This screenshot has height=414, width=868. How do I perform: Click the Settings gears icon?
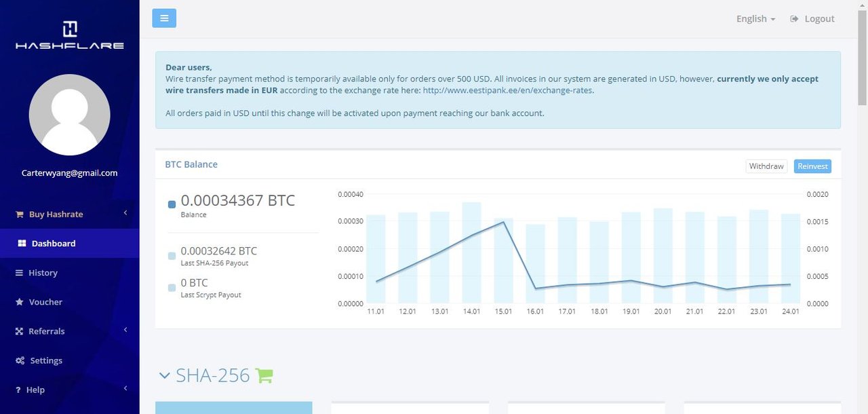pyautogui.click(x=20, y=360)
